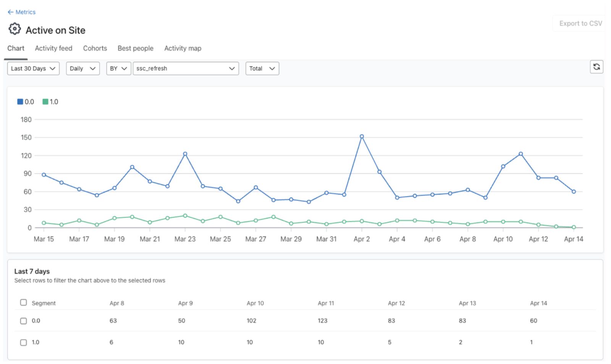Open the Activity map tab

tap(183, 49)
